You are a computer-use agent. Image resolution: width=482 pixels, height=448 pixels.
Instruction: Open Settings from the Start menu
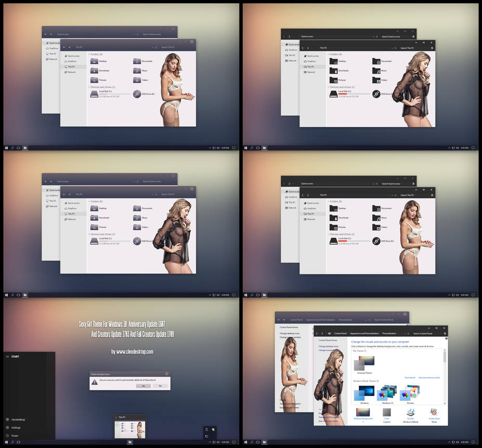point(13,428)
